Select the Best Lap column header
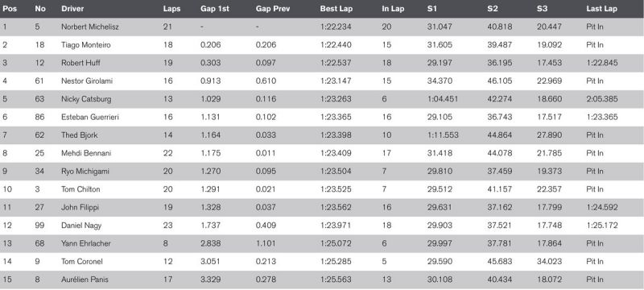Image resolution: width=644 pixels, height=290 pixels. click(x=336, y=9)
